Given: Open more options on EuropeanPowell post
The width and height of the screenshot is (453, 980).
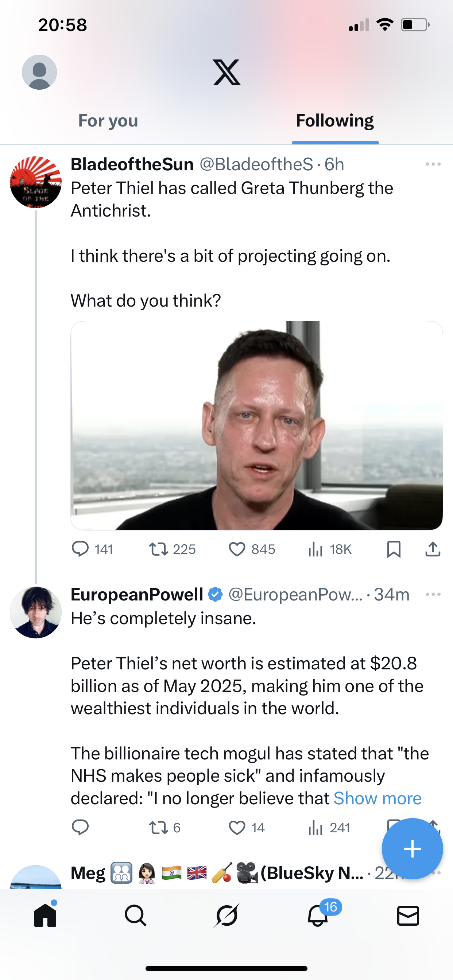Looking at the screenshot, I should coord(433,594).
